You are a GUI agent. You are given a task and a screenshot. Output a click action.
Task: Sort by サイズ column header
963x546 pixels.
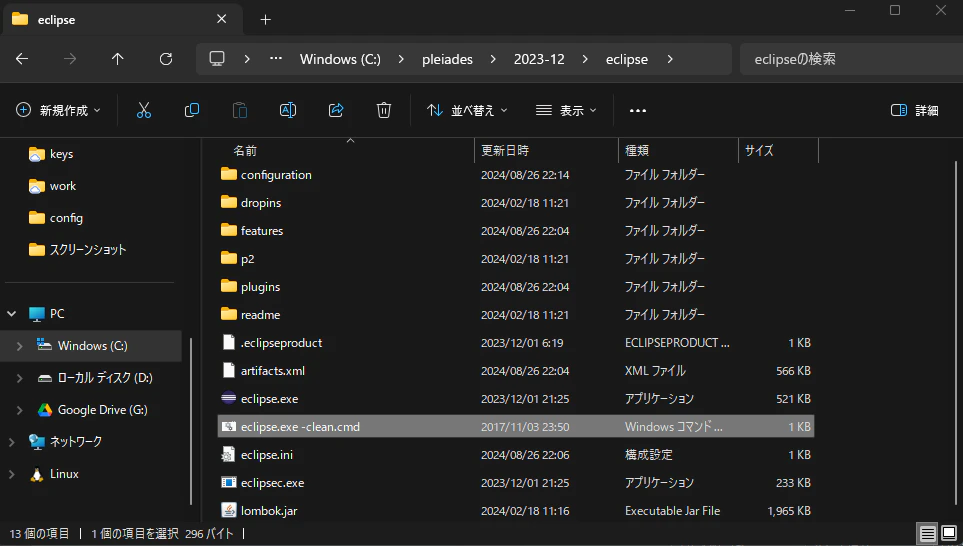click(778, 150)
